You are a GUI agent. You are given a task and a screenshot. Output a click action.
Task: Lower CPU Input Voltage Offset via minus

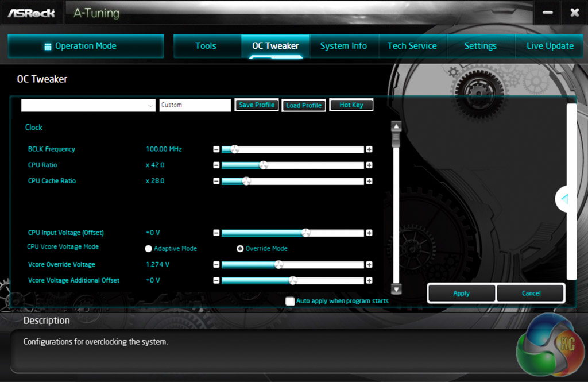[x=216, y=233]
